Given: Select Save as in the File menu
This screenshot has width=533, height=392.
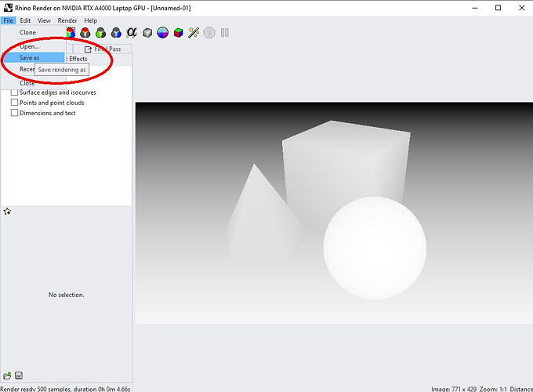Looking at the screenshot, I should point(33,58).
